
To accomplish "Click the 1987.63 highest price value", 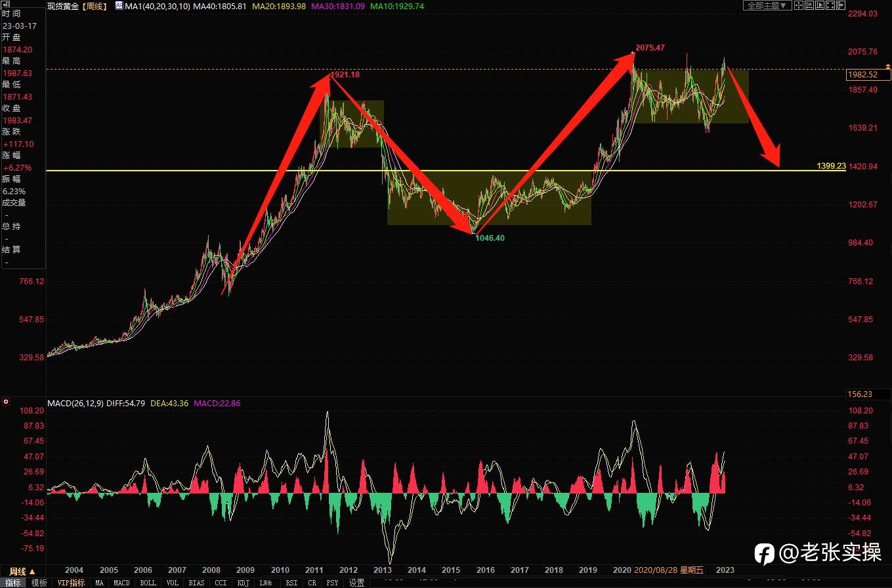I will 17,73.
